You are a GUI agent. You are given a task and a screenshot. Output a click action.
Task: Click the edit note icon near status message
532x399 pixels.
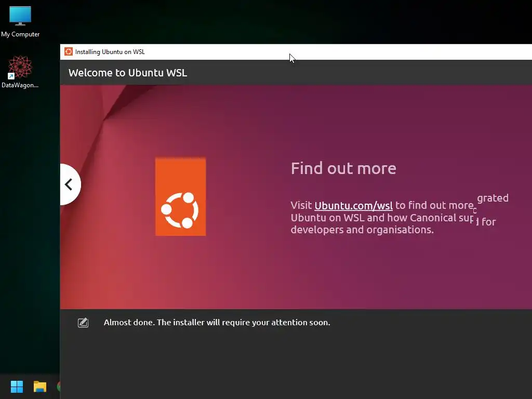coord(83,322)
